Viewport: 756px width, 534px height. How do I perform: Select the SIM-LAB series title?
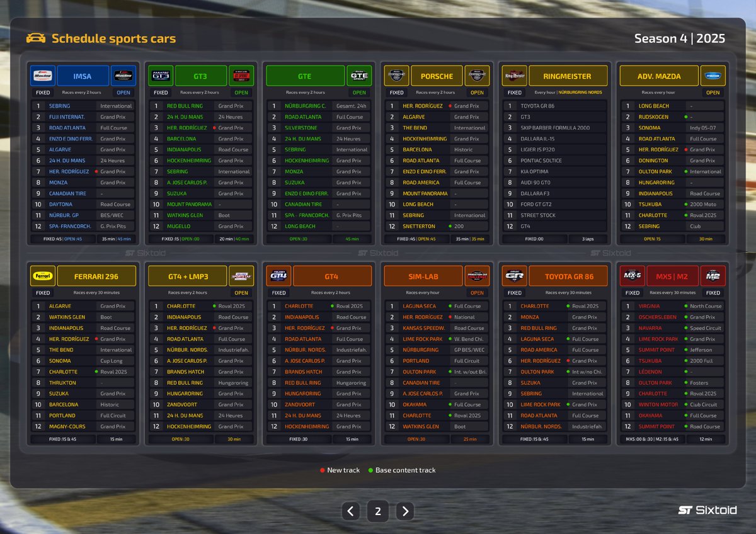(423, 276)
